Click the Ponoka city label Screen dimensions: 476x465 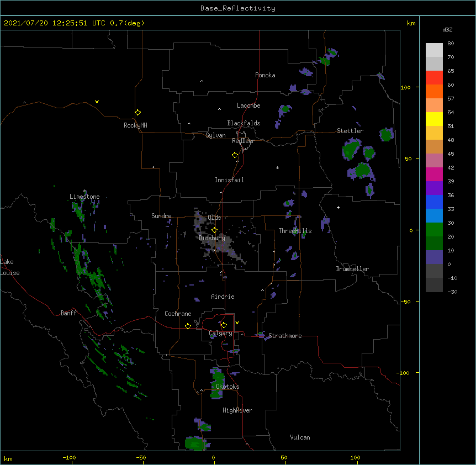tap(265, 75)
